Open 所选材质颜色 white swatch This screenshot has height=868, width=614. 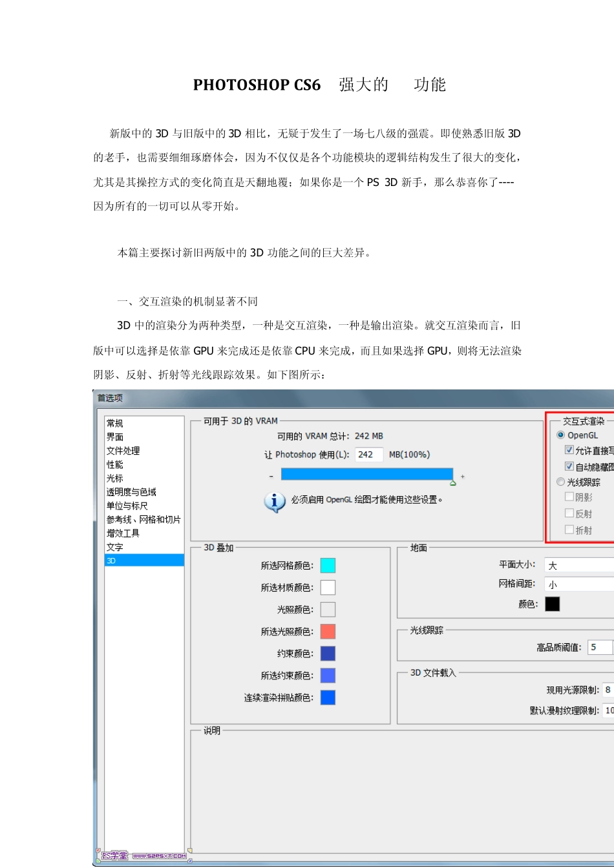point(328,588)
